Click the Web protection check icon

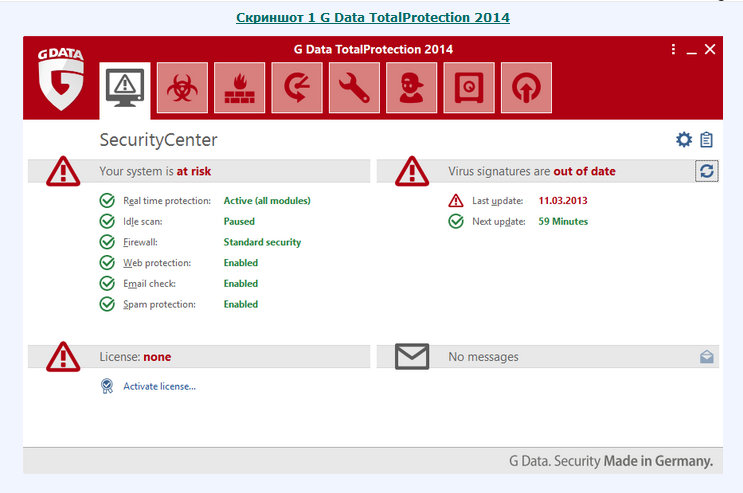click(x=107, y=263)
